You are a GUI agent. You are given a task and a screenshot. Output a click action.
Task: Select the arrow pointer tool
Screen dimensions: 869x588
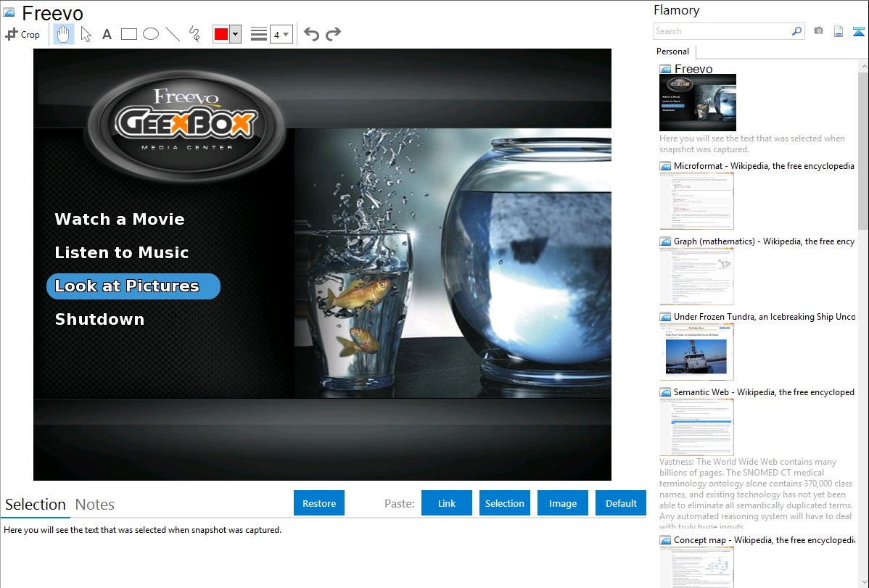pyautogui.click(x=86, y=34)
